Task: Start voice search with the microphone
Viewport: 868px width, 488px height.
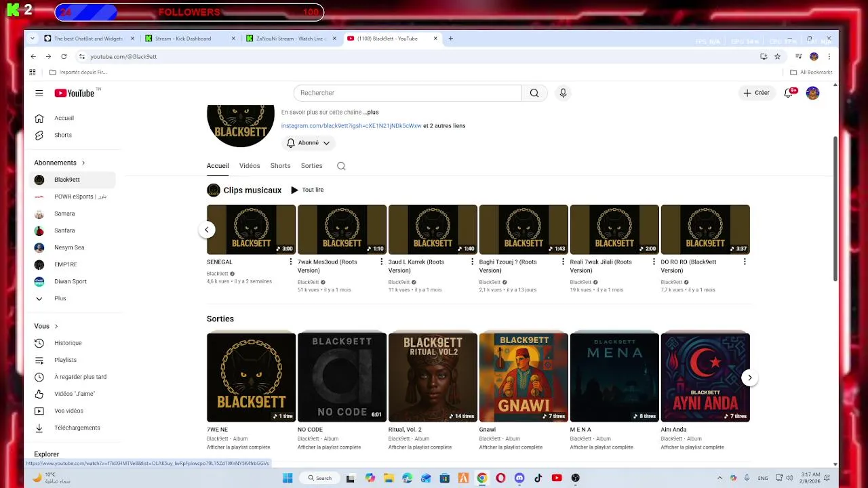Action: tap(563, 93)
